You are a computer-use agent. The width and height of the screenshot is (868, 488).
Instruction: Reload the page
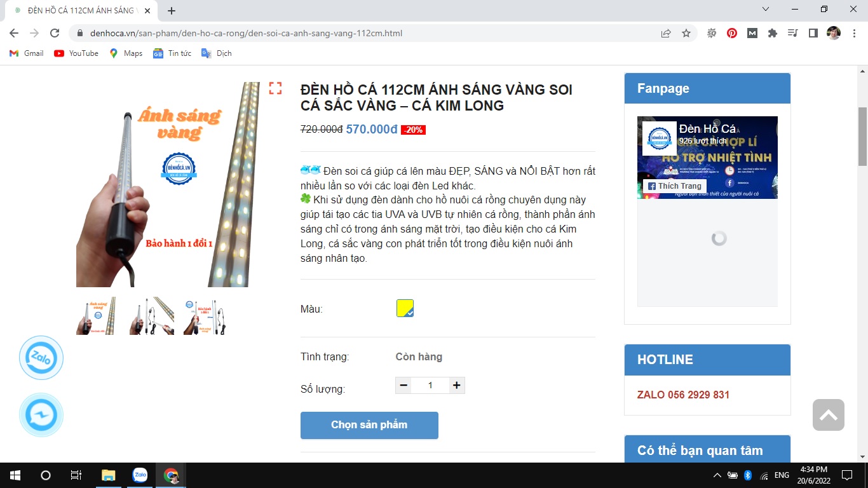coord(55,33)
